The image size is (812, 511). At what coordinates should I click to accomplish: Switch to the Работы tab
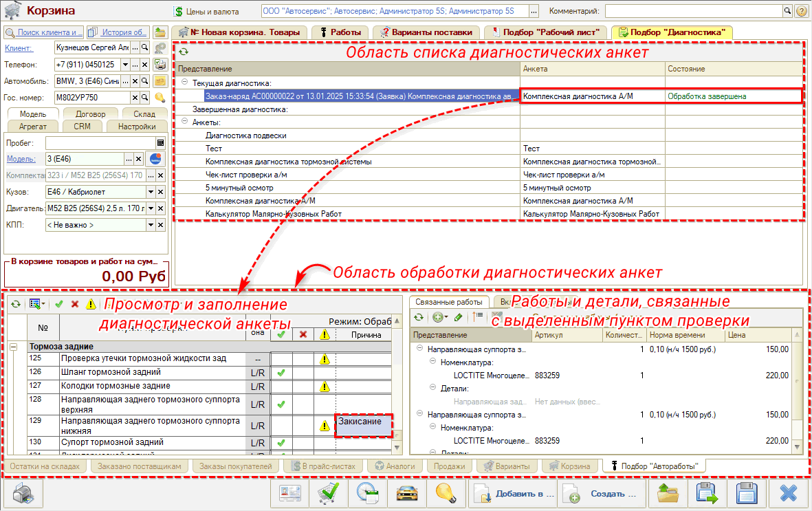(340, 32)
